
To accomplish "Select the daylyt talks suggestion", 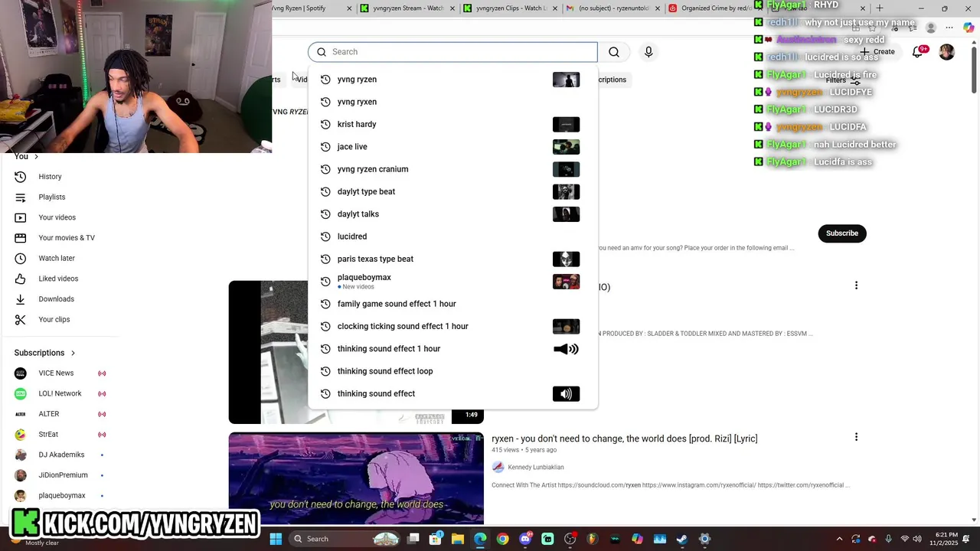I will point(452,214).
